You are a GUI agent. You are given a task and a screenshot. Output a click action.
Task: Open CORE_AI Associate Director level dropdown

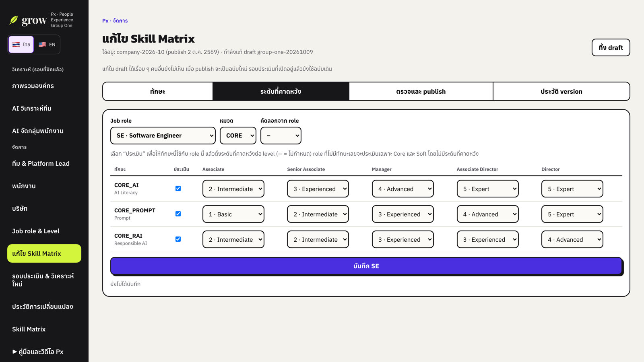pyautogui.click(x=488, y=189)
